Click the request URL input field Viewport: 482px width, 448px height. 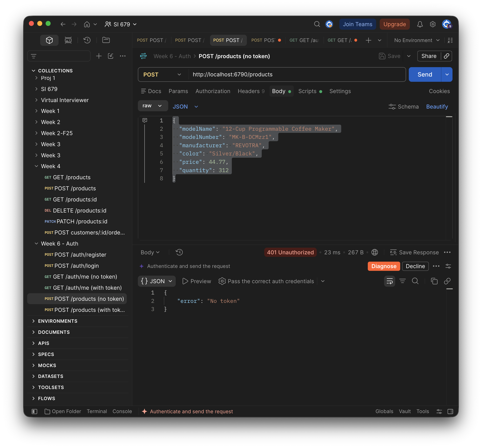pos(297,75)
